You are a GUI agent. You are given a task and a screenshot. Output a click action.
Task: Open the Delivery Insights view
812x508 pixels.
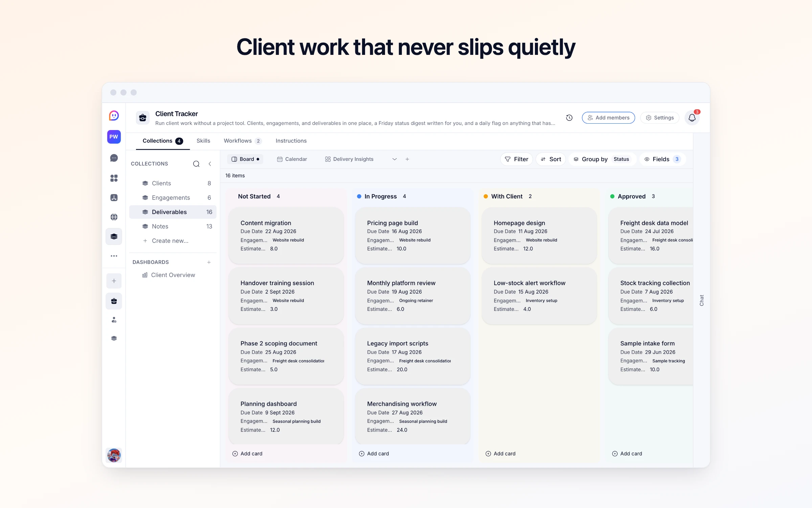point(349,159)
